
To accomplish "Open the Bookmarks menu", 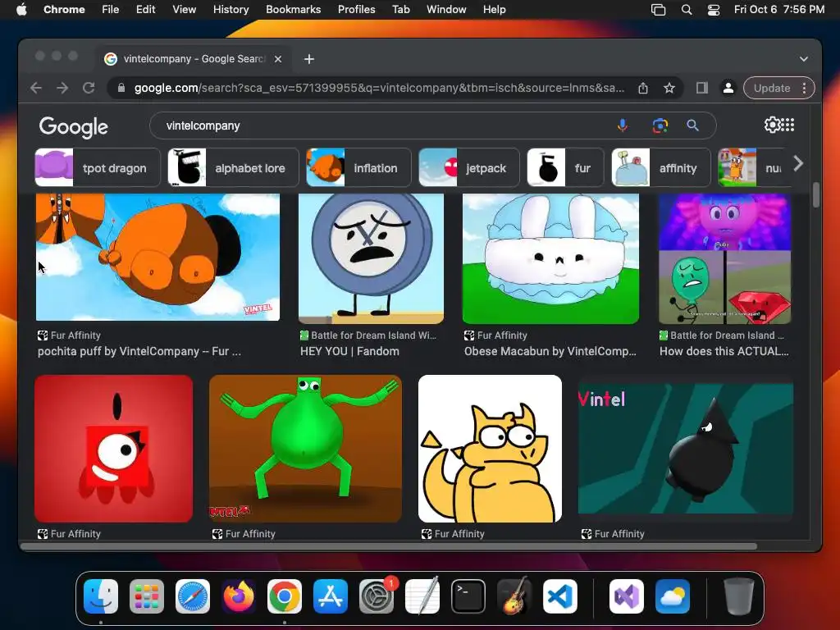I will [x=294, y=10].
